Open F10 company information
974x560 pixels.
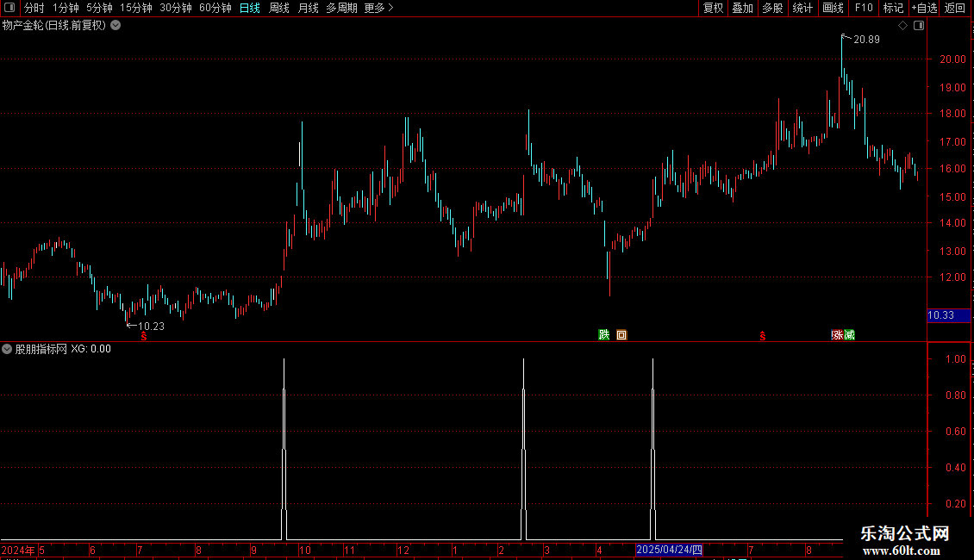click(864, 8)
